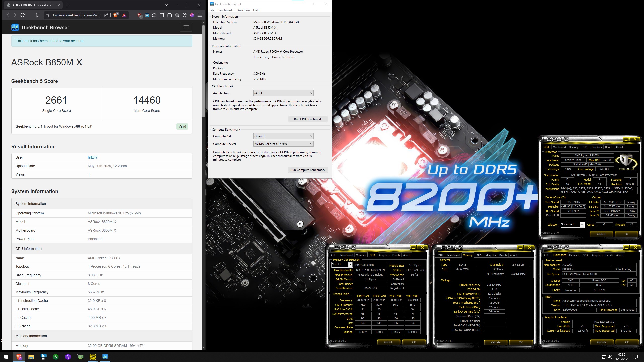Screen dimensions: 644x362
Task: Open File Explorer from the taskbar
Action: click(31, 357)
